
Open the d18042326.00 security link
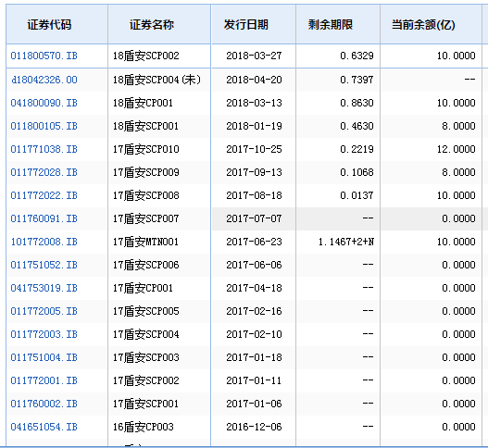click(44, 80)
